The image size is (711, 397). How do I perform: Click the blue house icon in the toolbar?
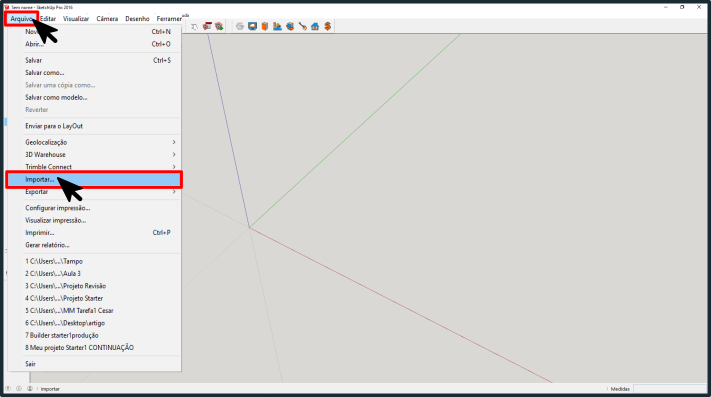click(315, 26)
